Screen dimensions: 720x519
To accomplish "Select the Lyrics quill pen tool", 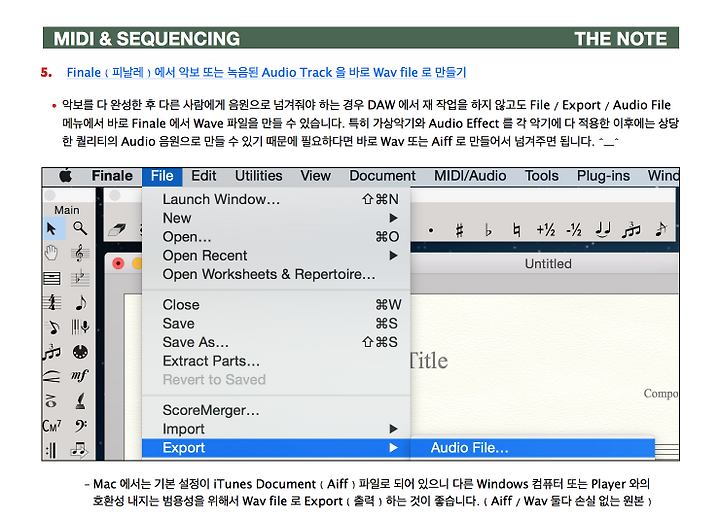I will pos(80,401).
